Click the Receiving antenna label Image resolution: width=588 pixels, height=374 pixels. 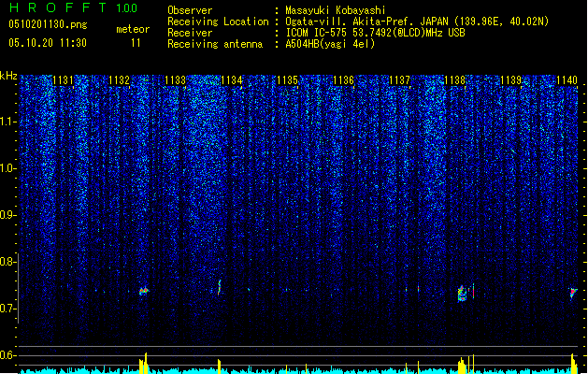tap(215, 44)
